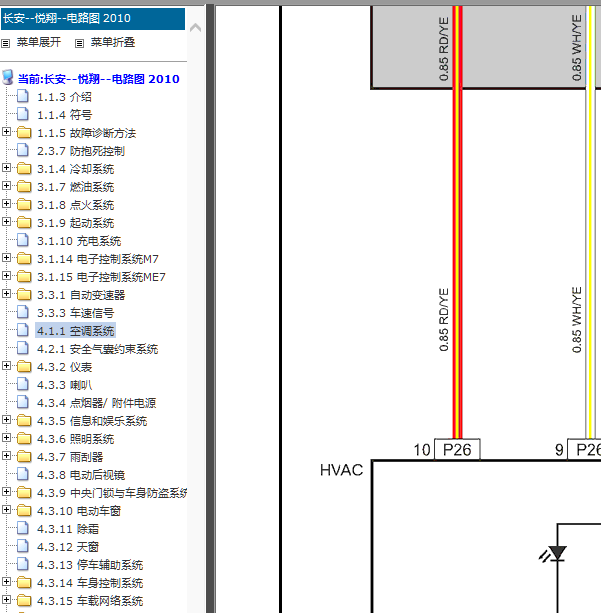Click the 当前:长安--悦翔--电路图 2010 root link
Viewport: 601px width, 613px height.
[x=99, y=79]
